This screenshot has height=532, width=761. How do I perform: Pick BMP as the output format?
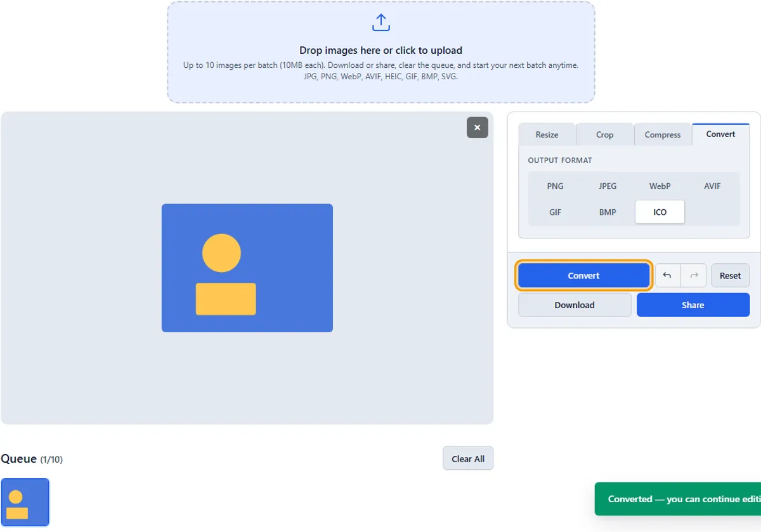[x=608, y=212]
